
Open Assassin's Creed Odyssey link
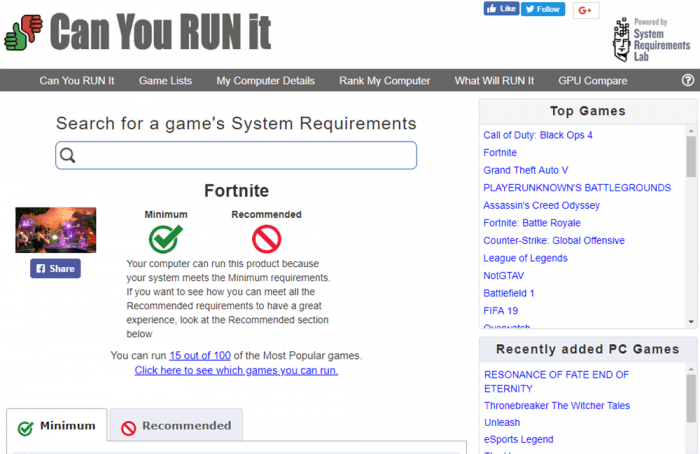click(x=542, y=205)
